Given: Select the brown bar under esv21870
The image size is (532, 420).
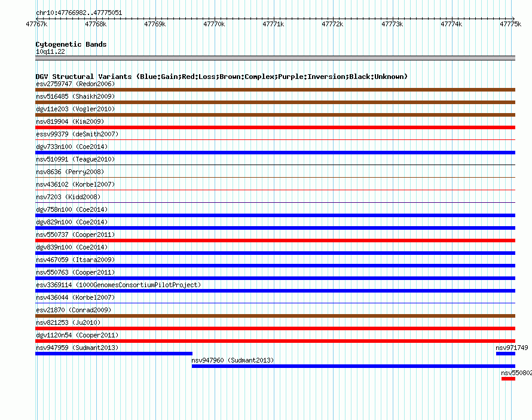Looking at the screenshot, I should click(275, 316).
